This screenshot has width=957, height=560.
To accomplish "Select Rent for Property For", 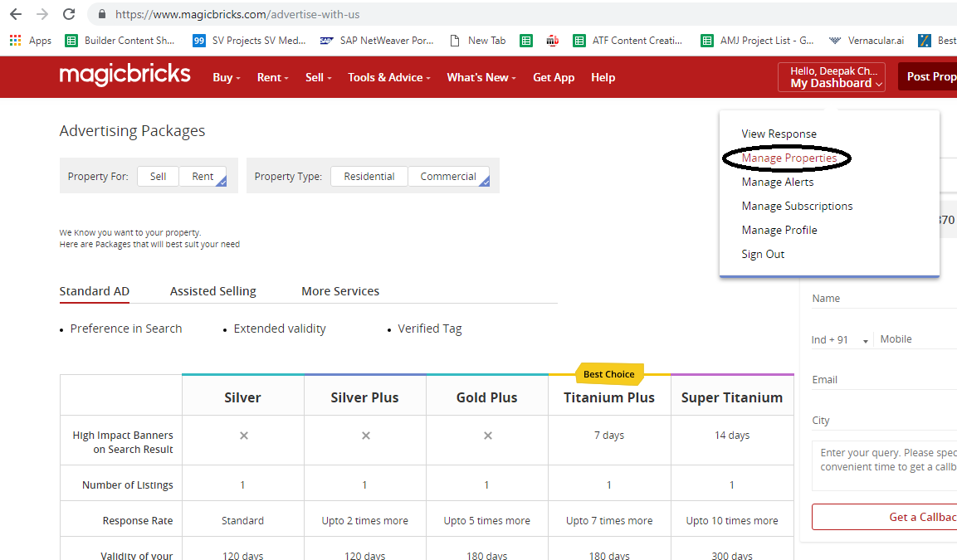I will click(x=203, y=176).
